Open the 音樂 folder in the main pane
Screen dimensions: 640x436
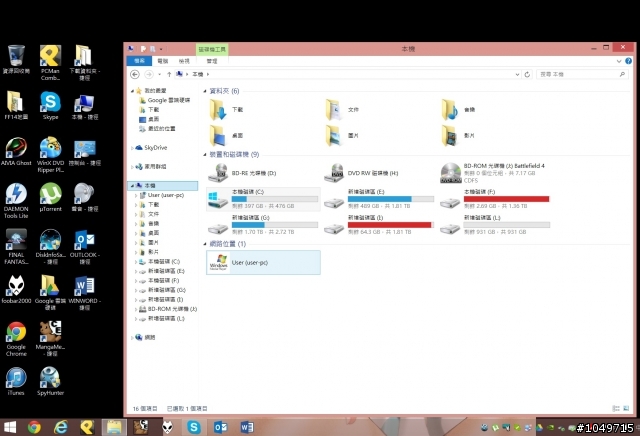[458, 109]
